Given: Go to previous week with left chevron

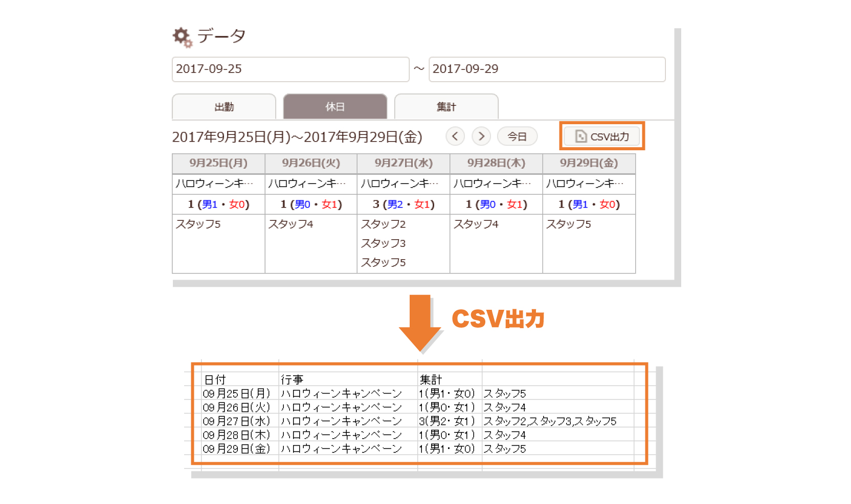Looking at the screenshot, I should pos(455,136).
